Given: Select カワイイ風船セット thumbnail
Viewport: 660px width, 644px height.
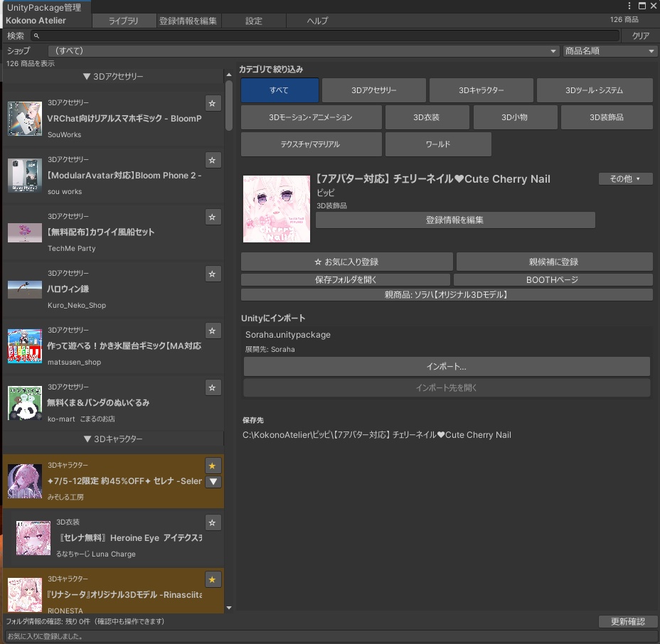Looking at the screenshot, I should click(x=25, y=233).
